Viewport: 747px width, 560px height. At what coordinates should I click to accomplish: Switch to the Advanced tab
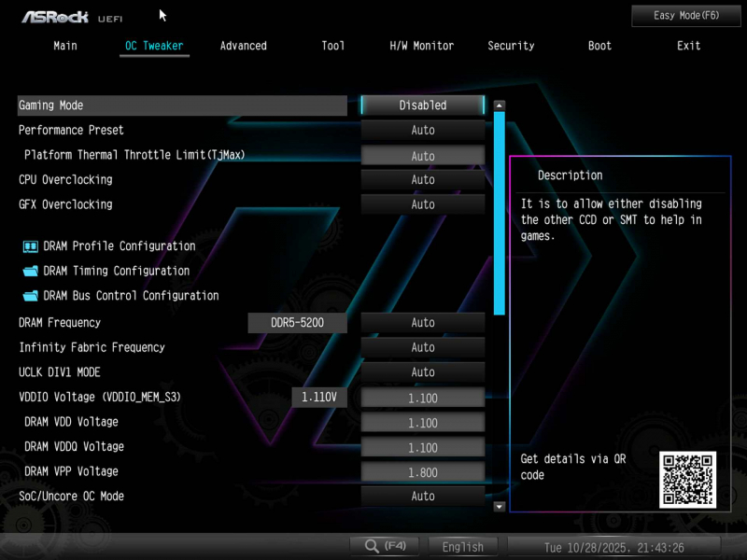(x=243, y=46)
